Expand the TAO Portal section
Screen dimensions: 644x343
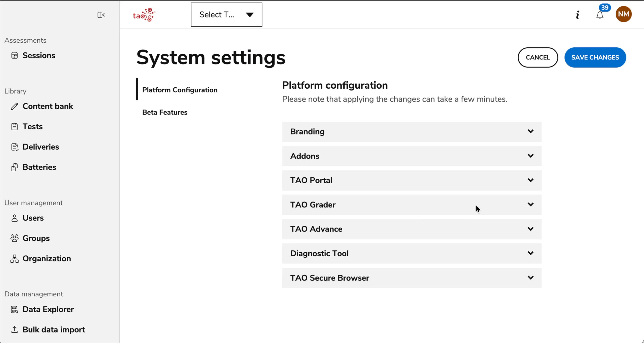pos(412,181)
